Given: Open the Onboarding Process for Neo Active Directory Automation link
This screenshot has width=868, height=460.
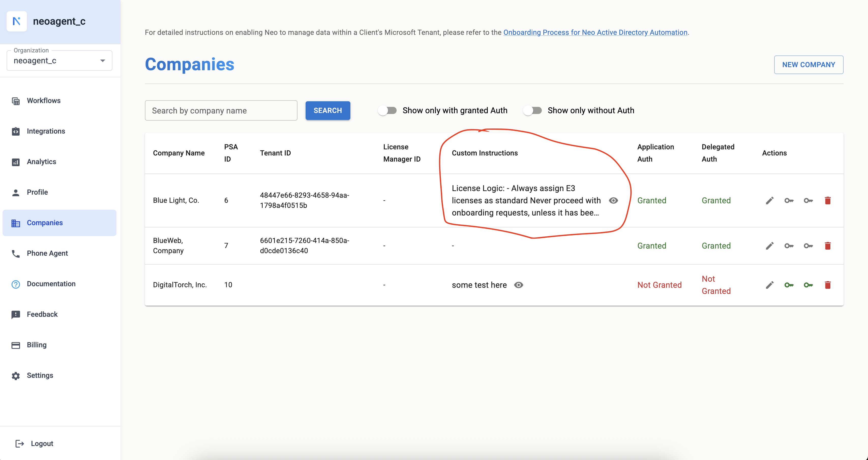Looking at the screenshot, I should coord(595,32).
